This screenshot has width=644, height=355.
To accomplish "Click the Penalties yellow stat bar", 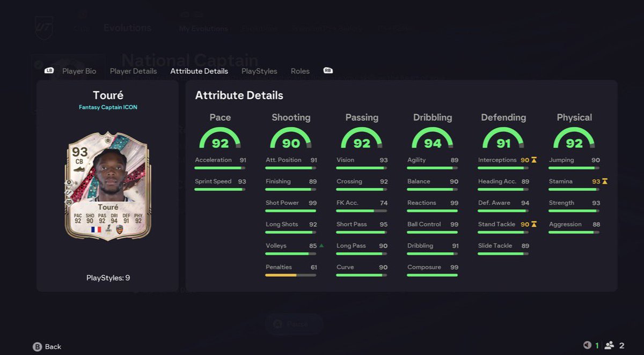I will (x=290, y=275).
